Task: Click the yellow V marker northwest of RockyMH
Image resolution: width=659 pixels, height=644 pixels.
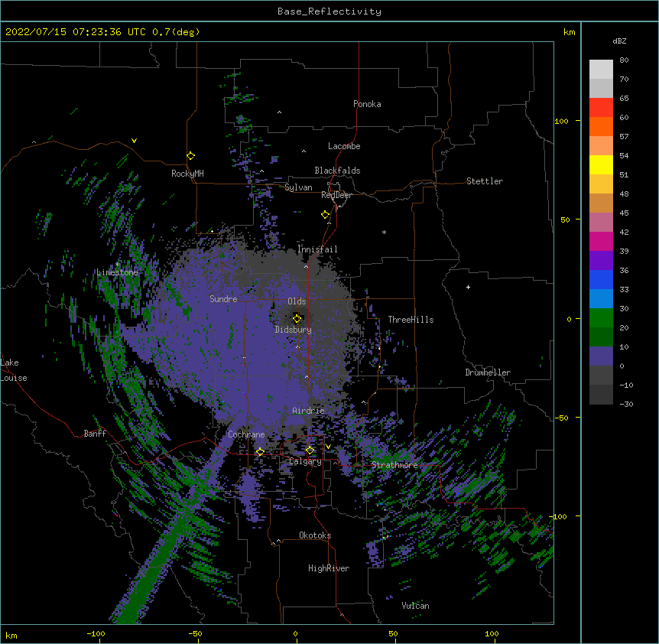Action: (x=134, y=141)
